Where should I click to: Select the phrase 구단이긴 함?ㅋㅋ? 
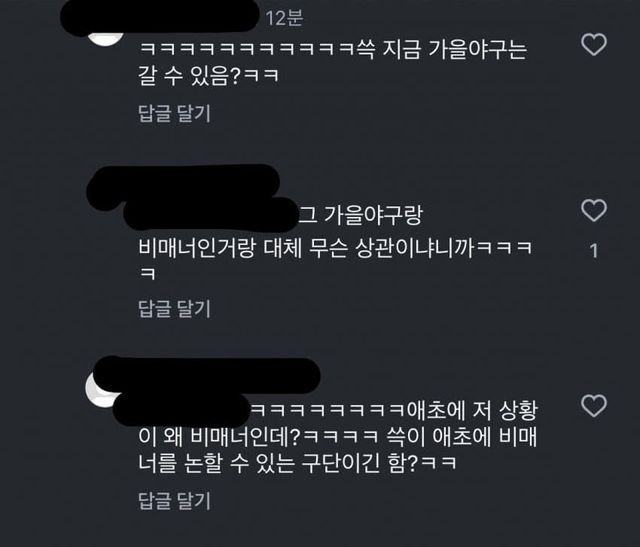(378, 463)
